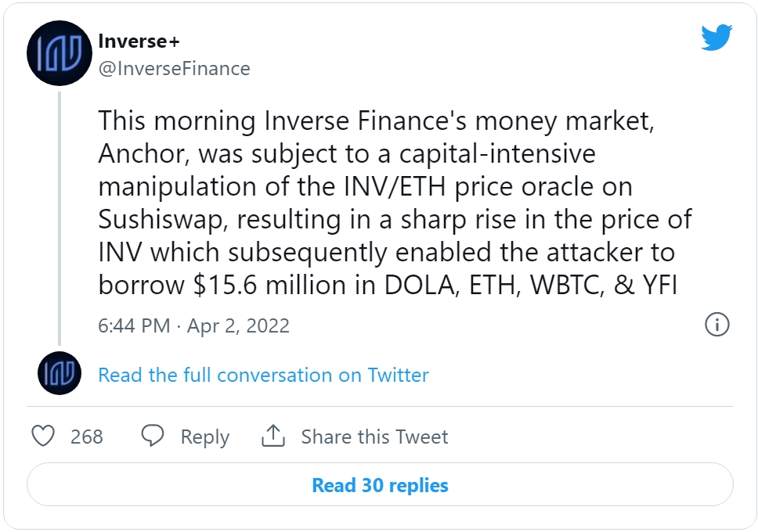
Task: Click the share upload arrow icon
Action: [273, 435]
